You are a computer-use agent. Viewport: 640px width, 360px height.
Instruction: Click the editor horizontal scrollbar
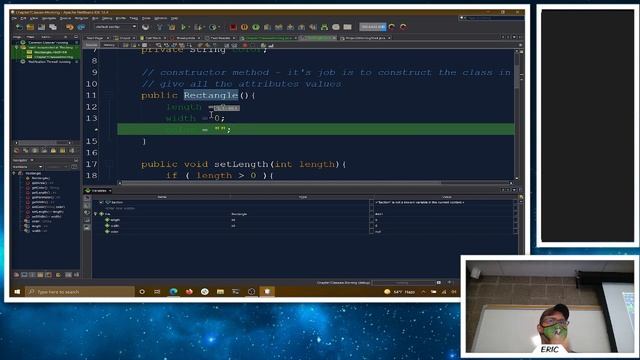(x=315, y=183)
